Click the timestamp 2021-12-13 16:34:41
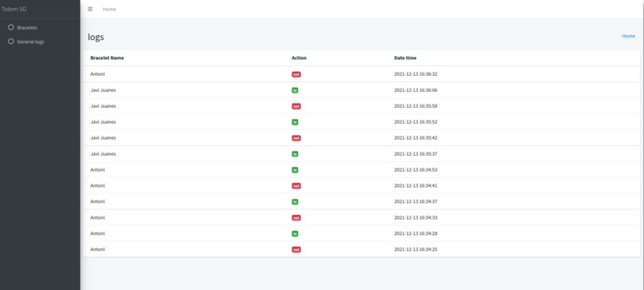The image size is (644, 290). [x=415, y=185]
